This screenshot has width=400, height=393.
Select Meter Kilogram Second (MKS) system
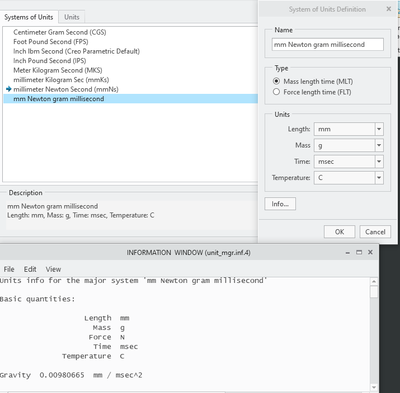[x=58, y=70]
